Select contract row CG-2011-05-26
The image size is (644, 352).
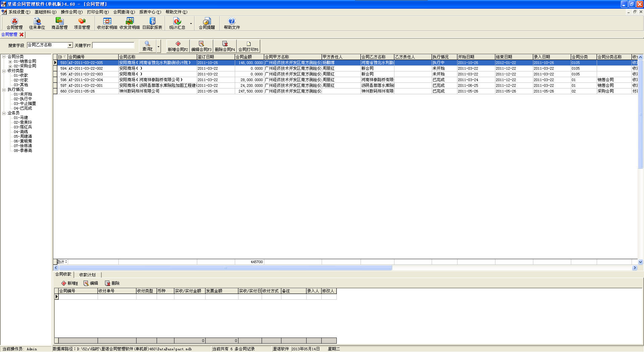pos(345,91)
